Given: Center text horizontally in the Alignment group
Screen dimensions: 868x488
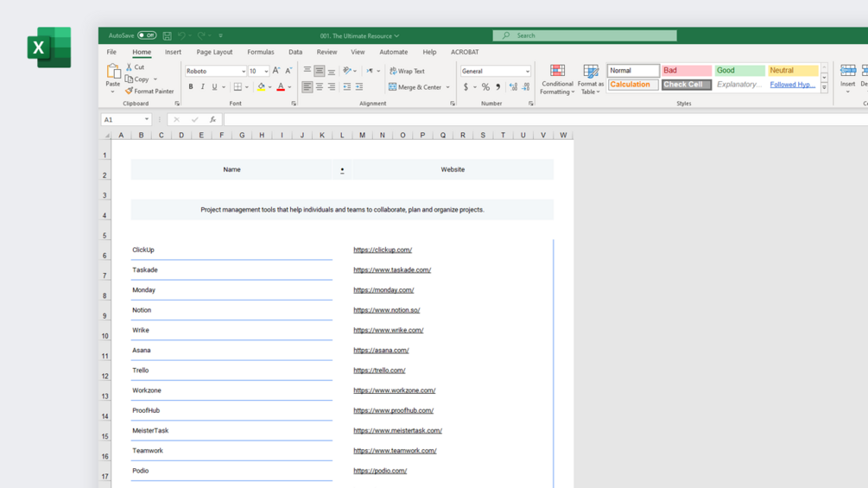Looking at the screenshot, I should coord(320,87).
